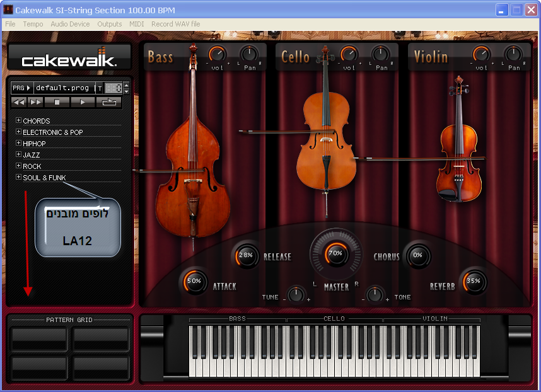
Task: Open the Audio Device menu
Action: [70, 24]
